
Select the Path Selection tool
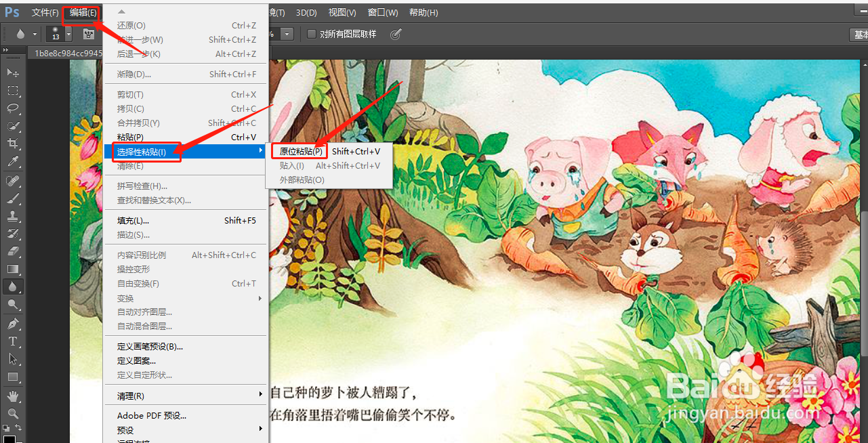tap(13, 359)
